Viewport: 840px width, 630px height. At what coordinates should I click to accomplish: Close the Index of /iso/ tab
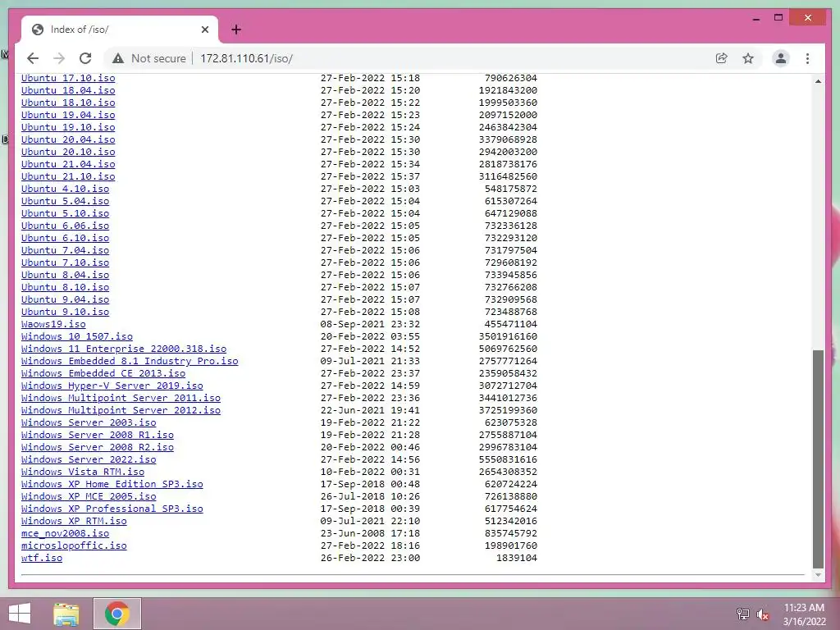coord(204,30)
